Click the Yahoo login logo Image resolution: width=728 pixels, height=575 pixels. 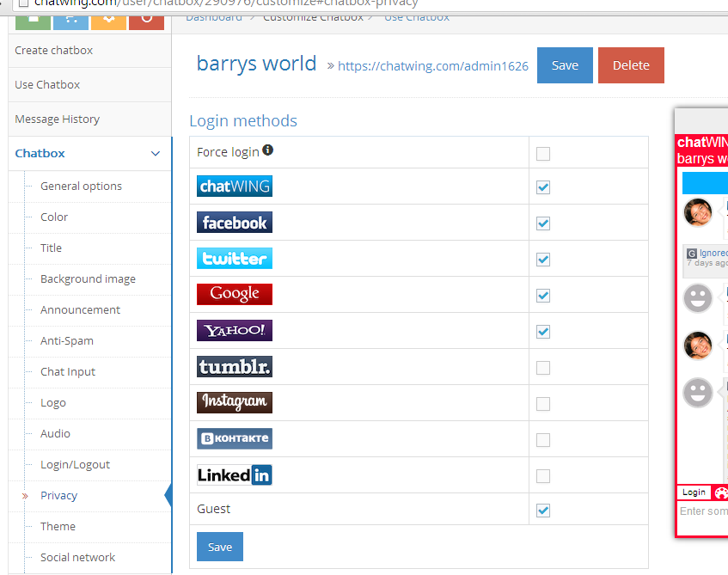tap(234, 331)
